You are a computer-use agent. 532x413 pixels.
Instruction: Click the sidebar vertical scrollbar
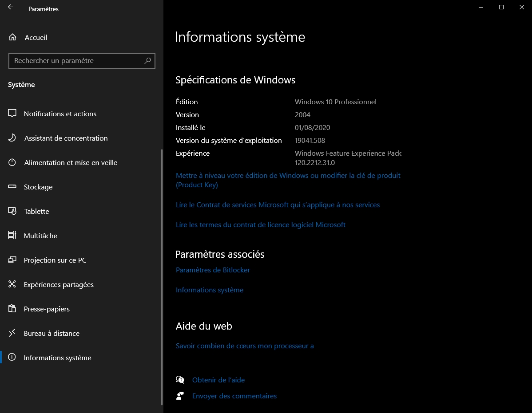click(x=162, y=277)
